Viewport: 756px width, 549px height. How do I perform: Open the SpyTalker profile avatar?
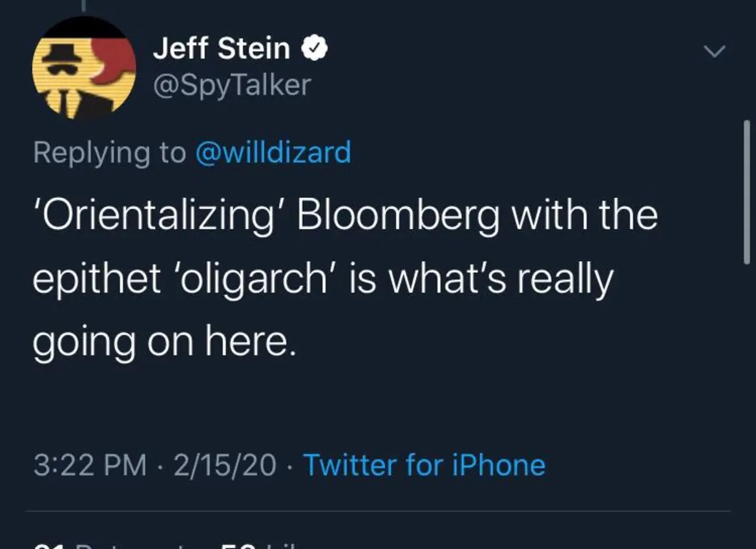[x=84, y=68]
